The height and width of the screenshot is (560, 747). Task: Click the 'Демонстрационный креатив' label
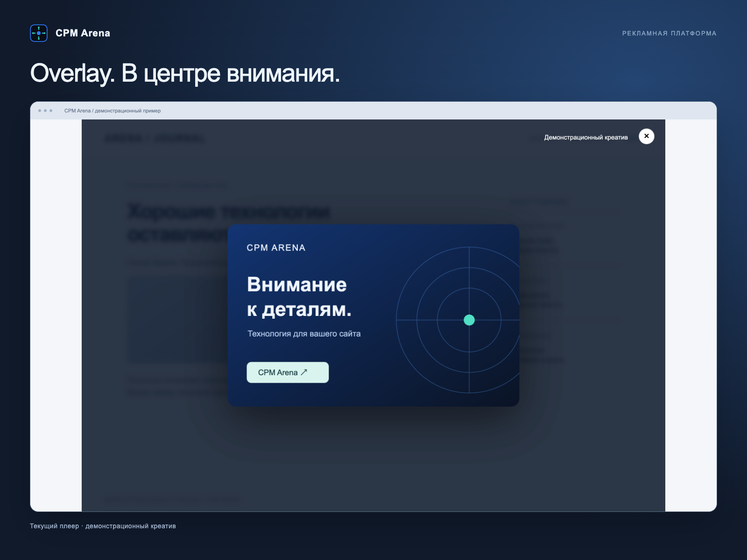coord(586,137)
